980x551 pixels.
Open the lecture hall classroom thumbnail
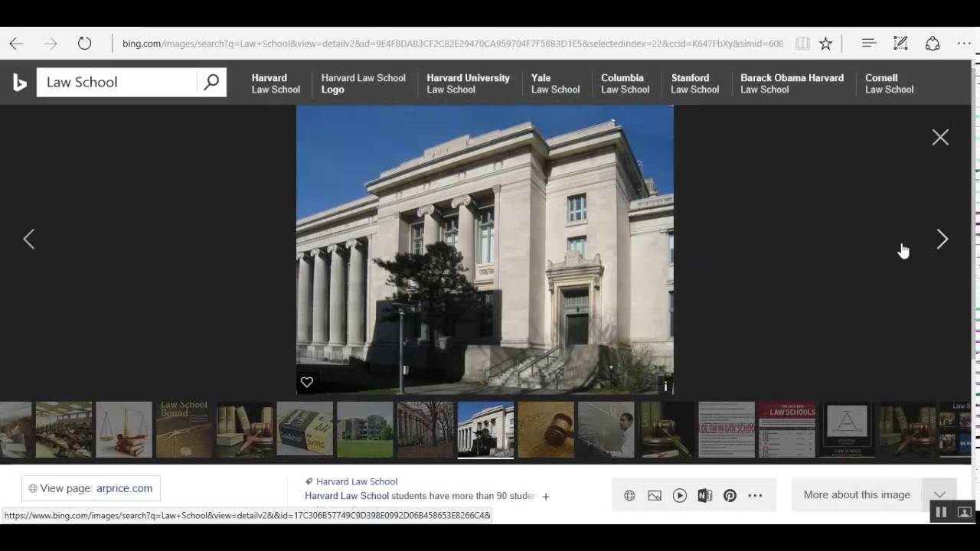point(64,429)
